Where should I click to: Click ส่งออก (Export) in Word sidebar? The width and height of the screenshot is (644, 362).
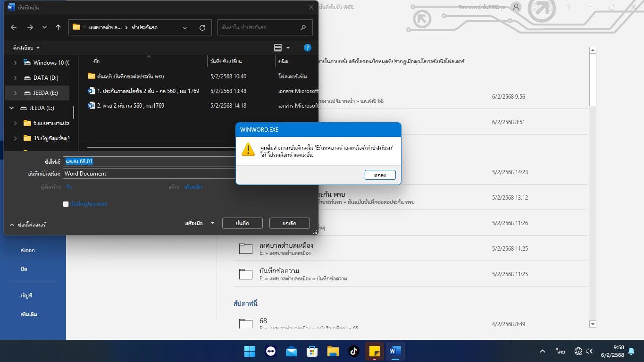[27, 250]
